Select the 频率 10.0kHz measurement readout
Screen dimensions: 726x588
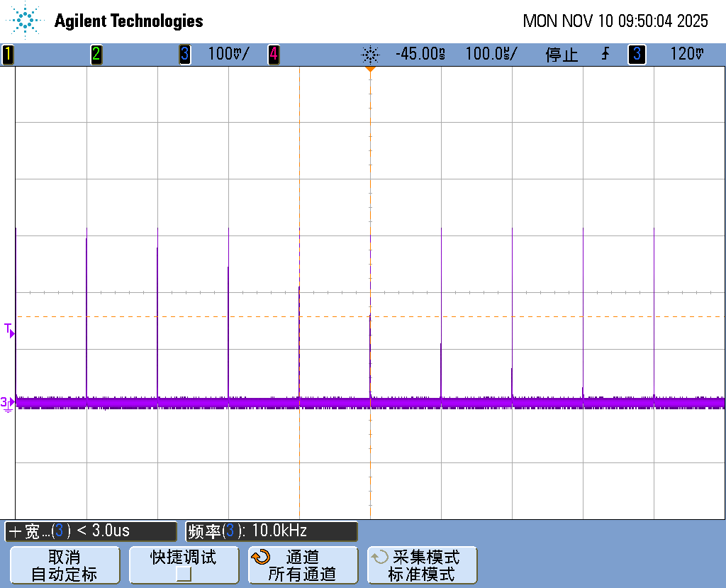[x=272, y=531]
